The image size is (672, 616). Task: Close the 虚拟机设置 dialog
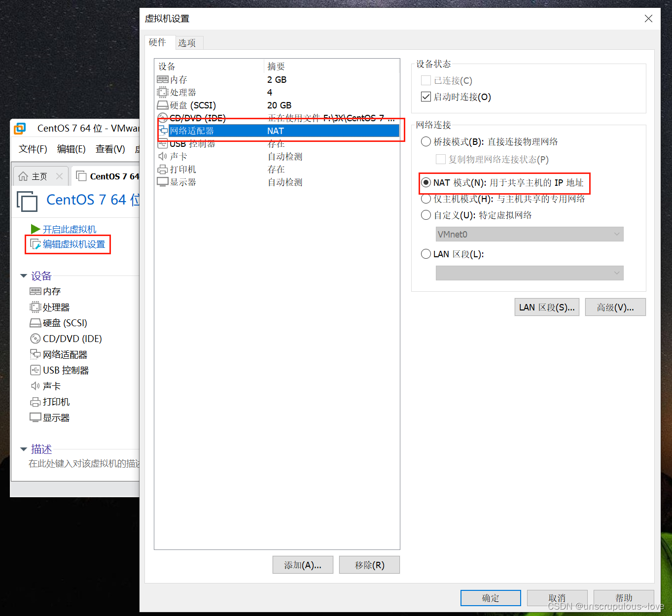[x=648, y=18]
